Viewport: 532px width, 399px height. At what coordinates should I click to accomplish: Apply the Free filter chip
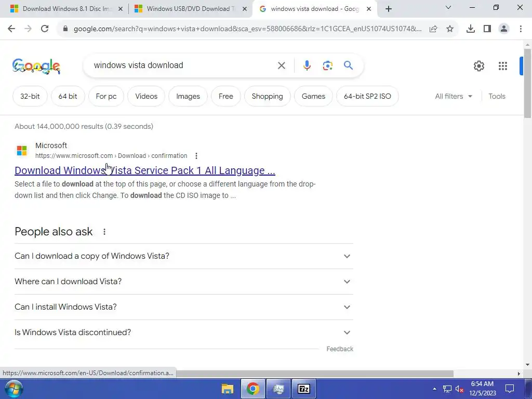click(226, 96)
